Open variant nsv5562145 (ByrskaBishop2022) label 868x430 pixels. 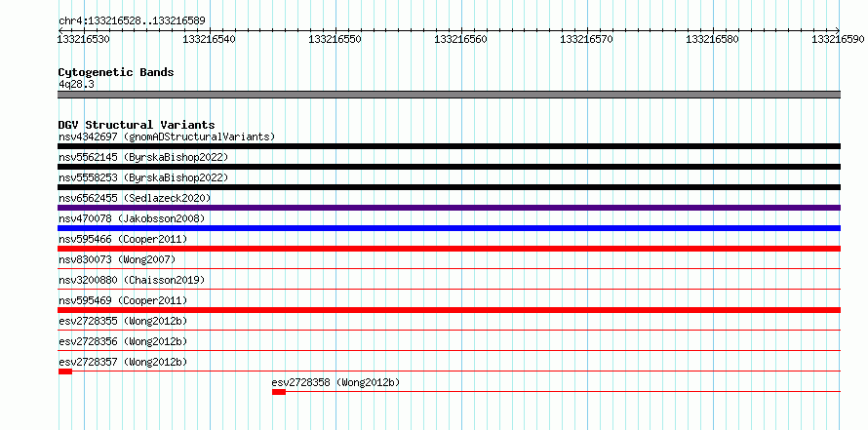coord(143,157)
